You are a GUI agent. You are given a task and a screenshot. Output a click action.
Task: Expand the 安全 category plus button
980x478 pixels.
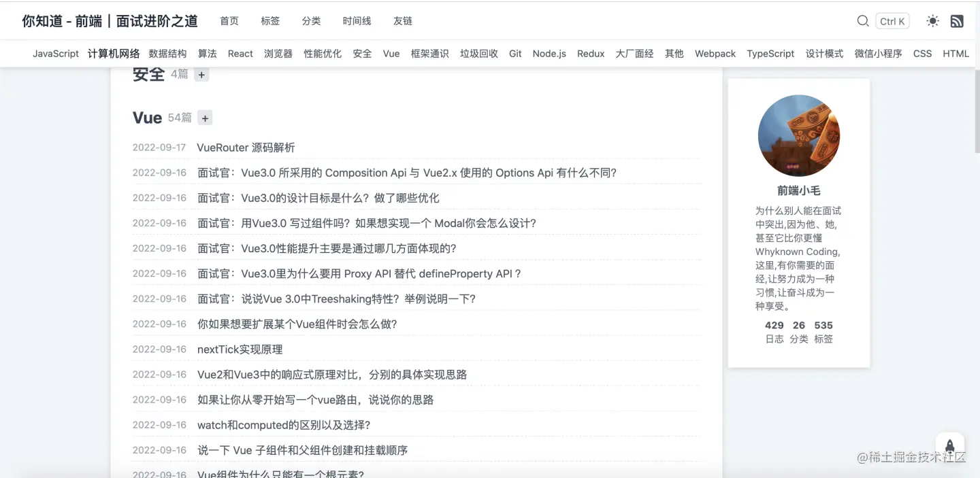(x=201, y=75)
